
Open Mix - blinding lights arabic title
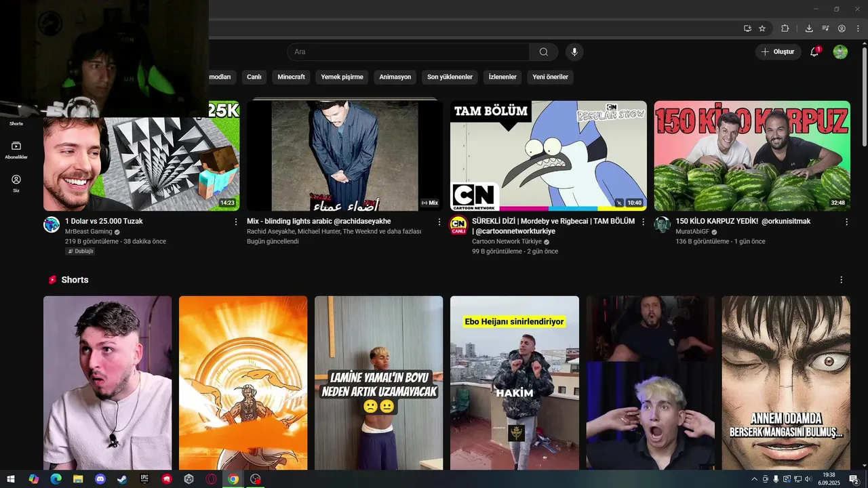click(x=319, y=222)
